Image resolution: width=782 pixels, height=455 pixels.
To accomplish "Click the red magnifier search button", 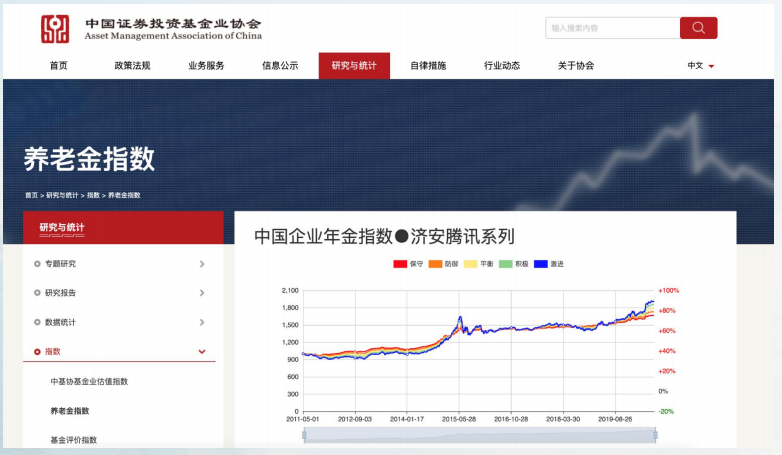I will pos(698,28).
